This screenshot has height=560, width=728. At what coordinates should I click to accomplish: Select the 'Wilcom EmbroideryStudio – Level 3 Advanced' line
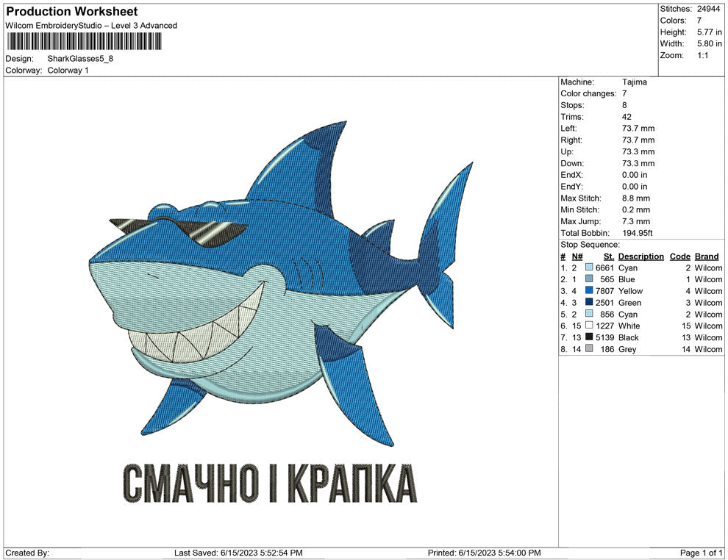point(91,26)
